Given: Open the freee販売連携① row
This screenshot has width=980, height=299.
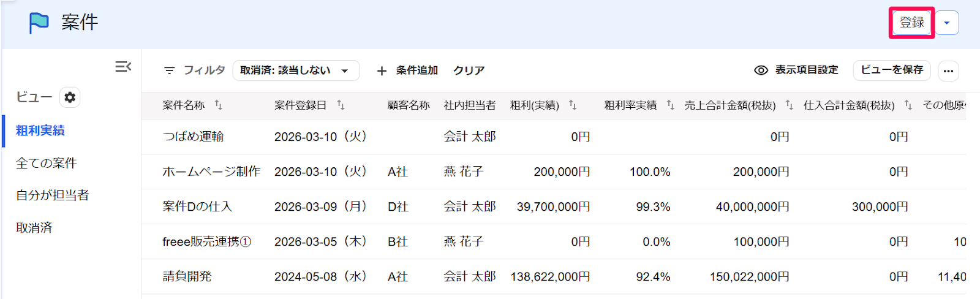Looking at the screenshot, I should pyautogui.click(x=554, y=241).
